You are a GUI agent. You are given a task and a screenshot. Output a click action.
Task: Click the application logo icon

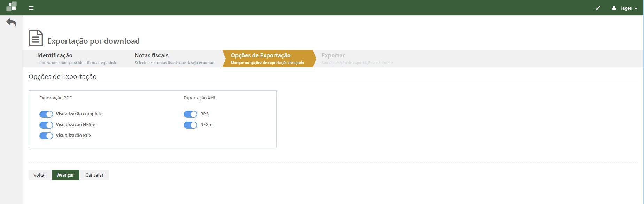click(11, 7)
